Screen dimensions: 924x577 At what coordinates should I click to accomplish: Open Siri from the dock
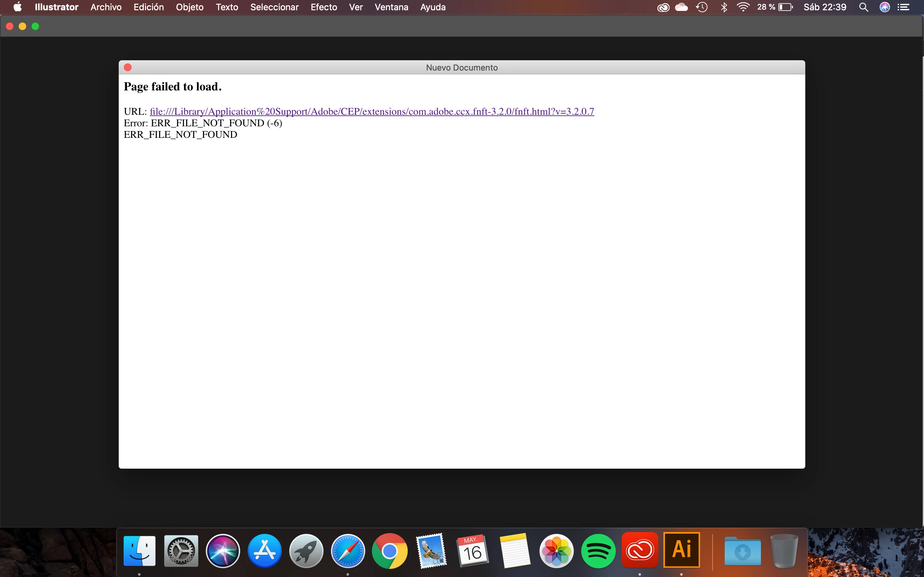point(223,551)
